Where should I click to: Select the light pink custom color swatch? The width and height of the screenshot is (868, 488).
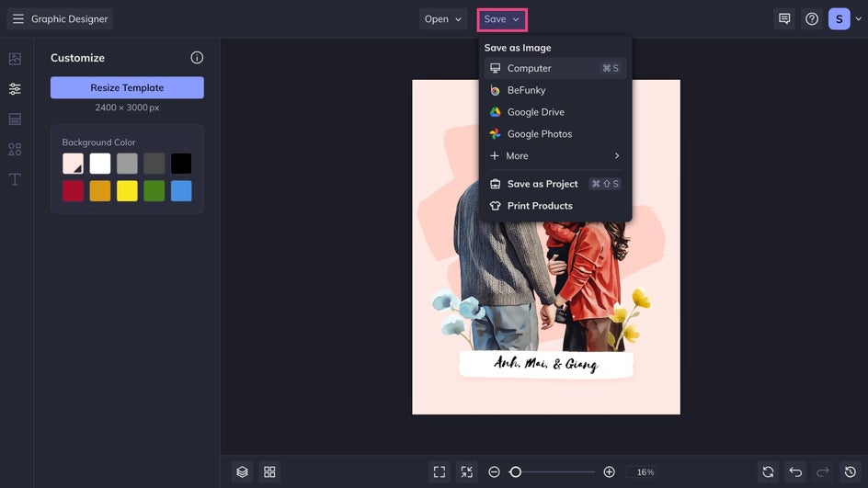(x=73, y=164)
